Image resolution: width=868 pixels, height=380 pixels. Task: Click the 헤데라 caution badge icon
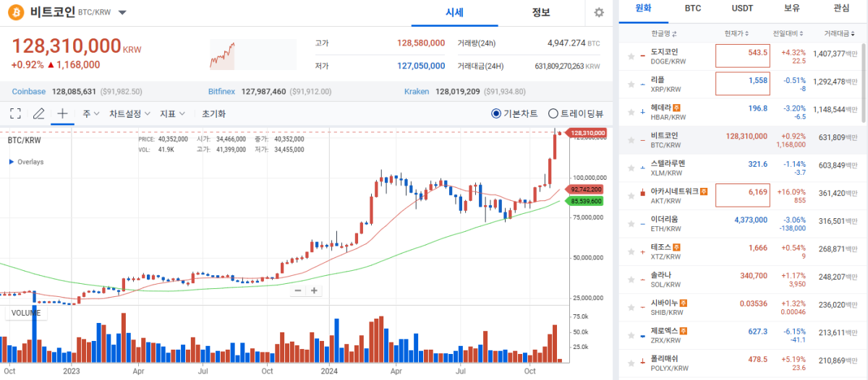click(676, 108)
